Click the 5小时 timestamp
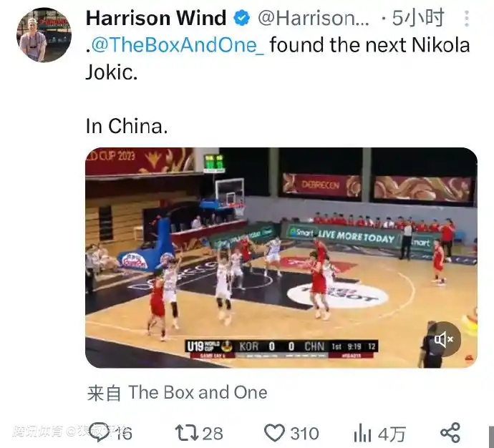Viewport: 494px width, 448px height. (x=418, y=18)
